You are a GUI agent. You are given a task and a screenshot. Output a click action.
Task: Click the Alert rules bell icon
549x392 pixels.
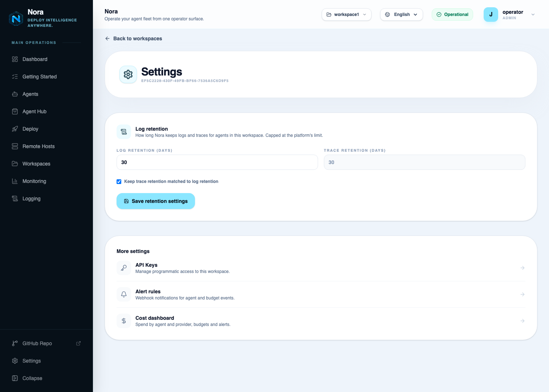point(124,294)
